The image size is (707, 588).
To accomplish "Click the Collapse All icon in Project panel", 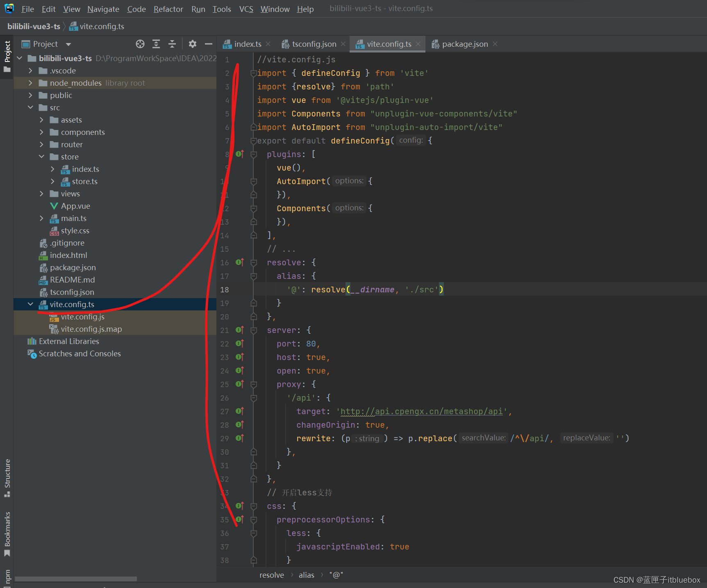I will [x=172, y=44].
